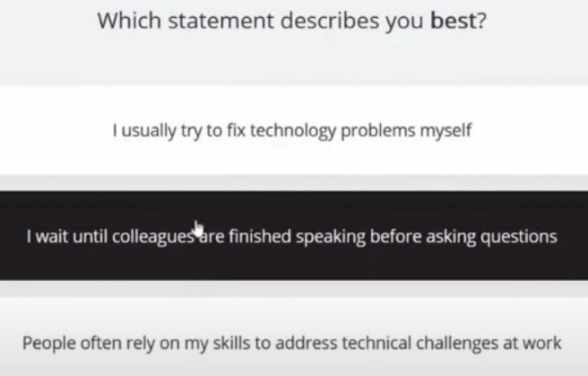588x376 pixels.
Task: Choose the highlighted colleagues finished speaking statement
Action: [294, 235]
